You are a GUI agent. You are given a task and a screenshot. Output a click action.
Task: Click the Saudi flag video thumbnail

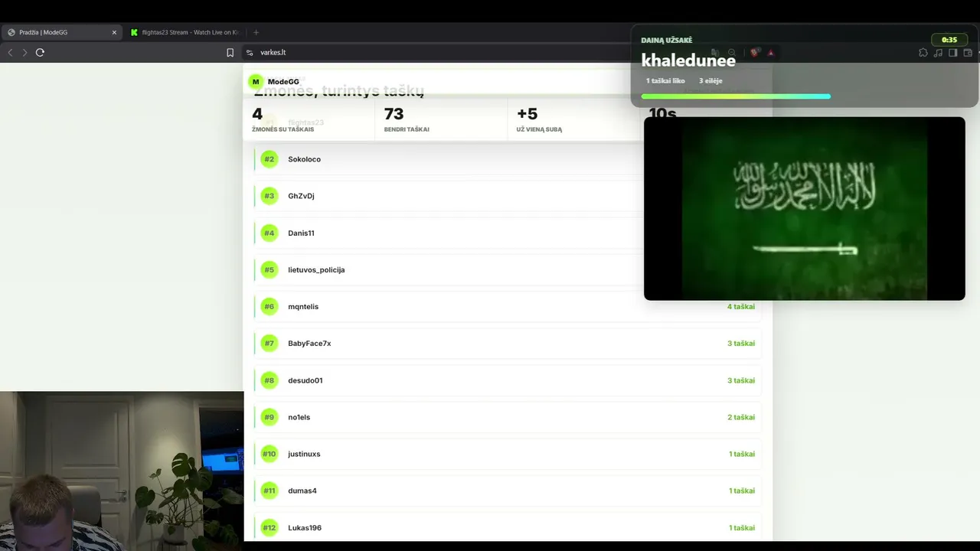pyautogui.click(x=804, y=208)
